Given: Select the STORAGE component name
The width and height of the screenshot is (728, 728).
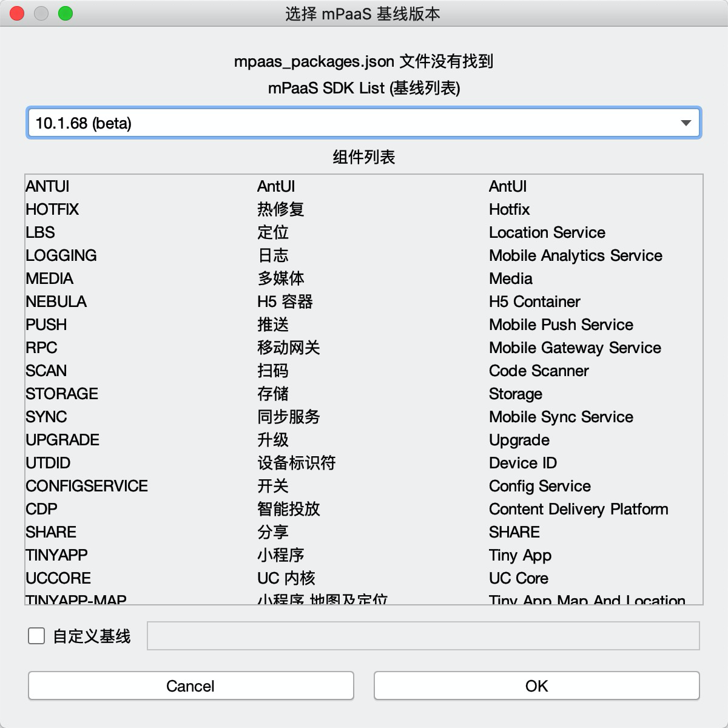Looking at the screenshot, I should [62, 394].
